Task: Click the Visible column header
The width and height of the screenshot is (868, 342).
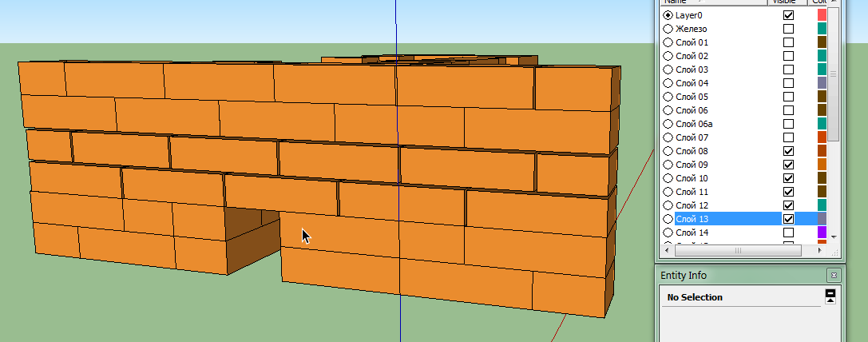Action: (787, 2)
